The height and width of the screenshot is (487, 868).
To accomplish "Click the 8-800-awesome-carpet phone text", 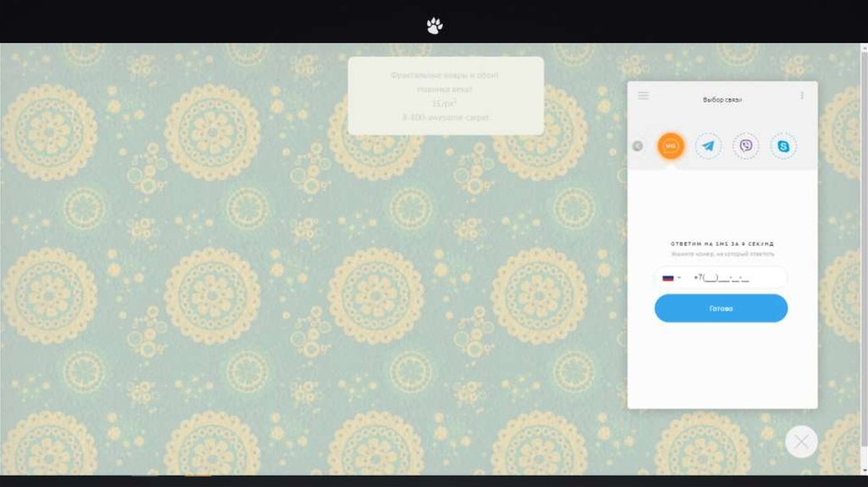I will [445, 117].
